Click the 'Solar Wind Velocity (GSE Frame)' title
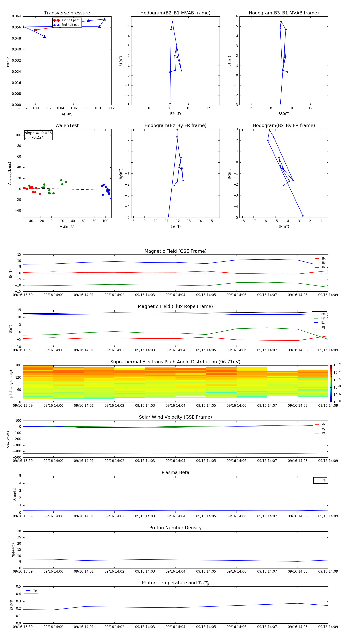The width and height of the screenshot is (351, 644). (x=175, y=417)
